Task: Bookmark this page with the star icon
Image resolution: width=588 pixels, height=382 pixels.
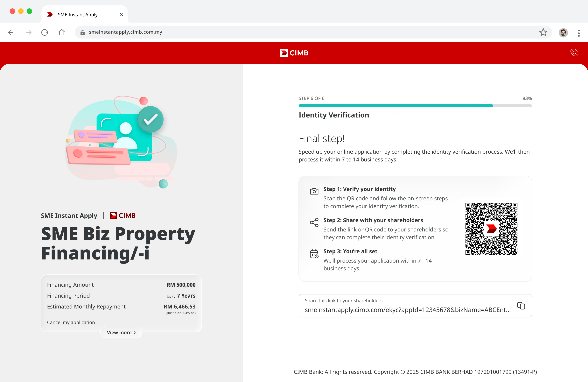Action: point(543,32)
